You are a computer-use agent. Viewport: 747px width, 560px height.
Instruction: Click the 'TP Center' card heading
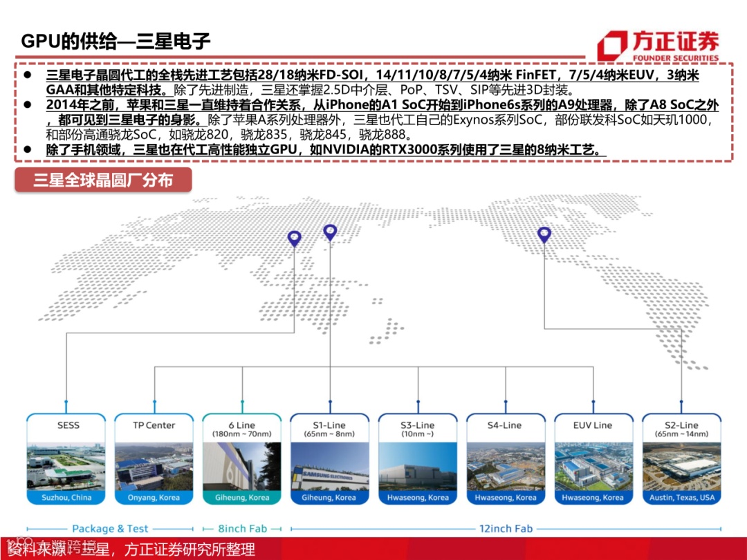pyautogui.click(x=154, y=425)
